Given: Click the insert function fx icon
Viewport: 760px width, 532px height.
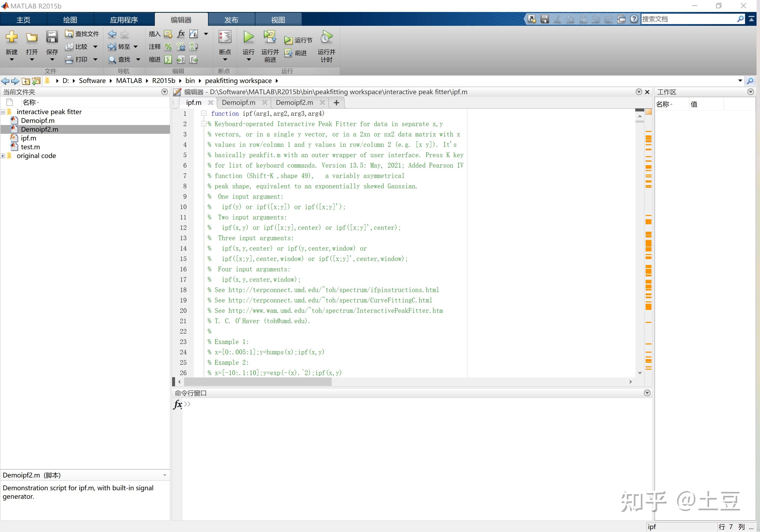Looking at the screenshot, I should [x=181, y=34].
